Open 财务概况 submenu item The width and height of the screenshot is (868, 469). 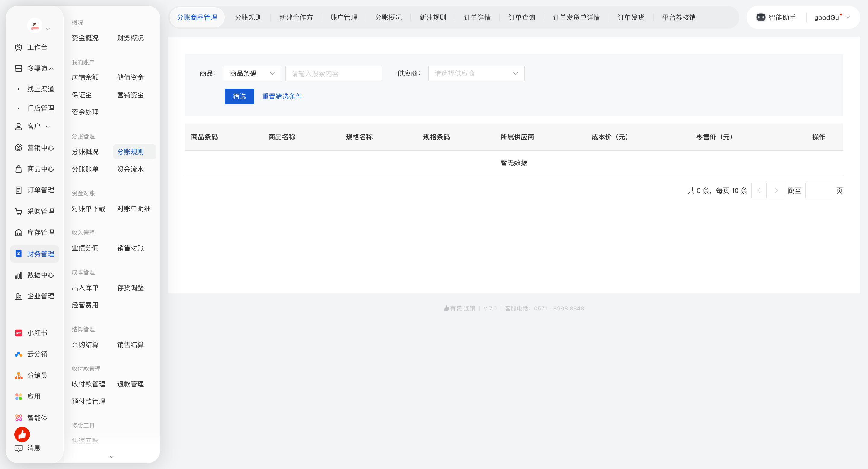click(x=131, y=38)
